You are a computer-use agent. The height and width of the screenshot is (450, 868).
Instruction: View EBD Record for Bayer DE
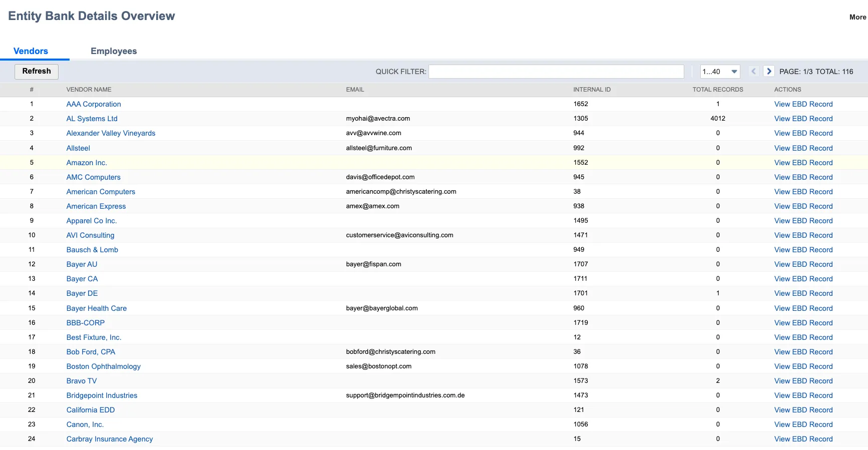pyautogui.click(x=803, y=293)
